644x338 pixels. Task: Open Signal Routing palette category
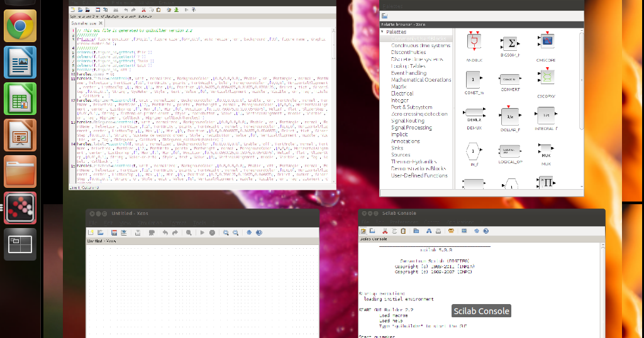coord(408,121)
